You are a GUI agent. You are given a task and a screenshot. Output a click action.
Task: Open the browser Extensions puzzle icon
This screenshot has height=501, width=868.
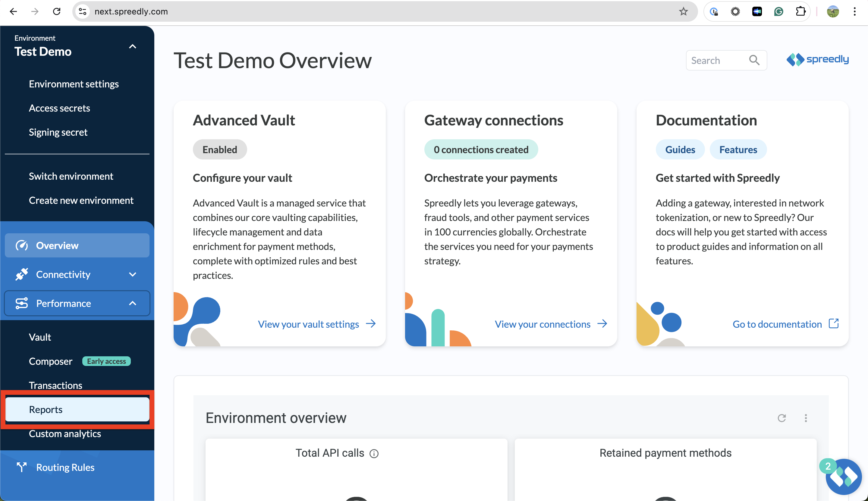800,11
